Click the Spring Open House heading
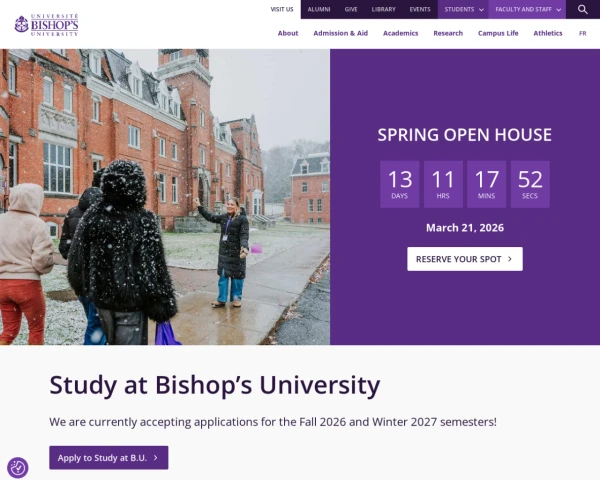Image resolution: width=600 pixels, height=480 pixels. [x=465, y=135]
